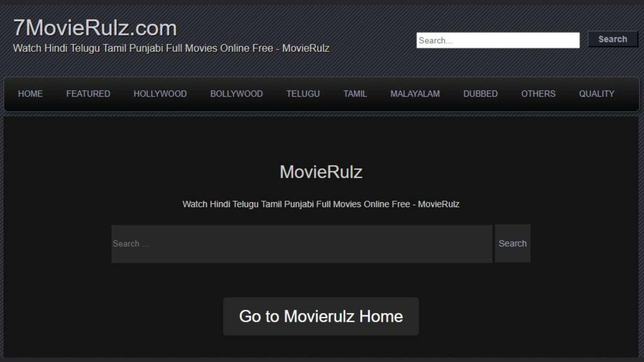Toggle the HOLLYWOOD section visibility
644x362 pixels.
coord(160,93)
